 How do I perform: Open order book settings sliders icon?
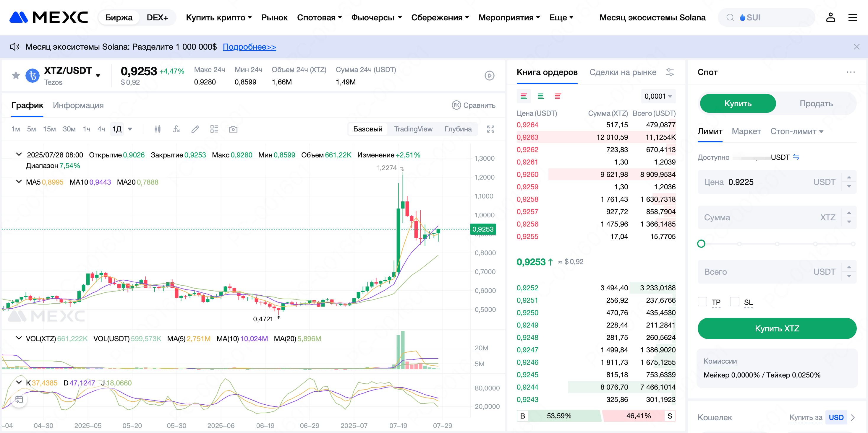click(670, 72)
